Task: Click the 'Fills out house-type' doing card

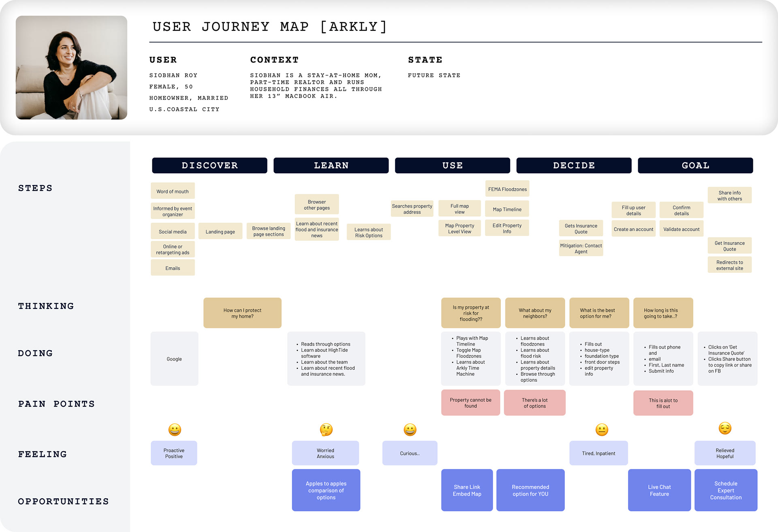Action: coord(599,359)
